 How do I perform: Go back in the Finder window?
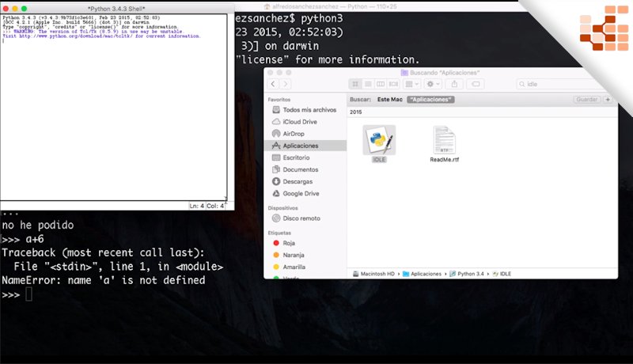coord(273,84)
